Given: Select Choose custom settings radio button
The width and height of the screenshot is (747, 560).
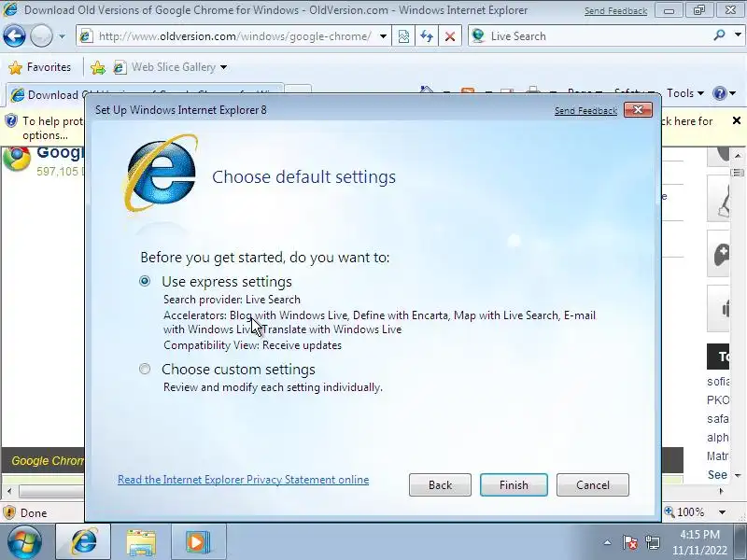Looking at the screenshot, I should 145,369.
